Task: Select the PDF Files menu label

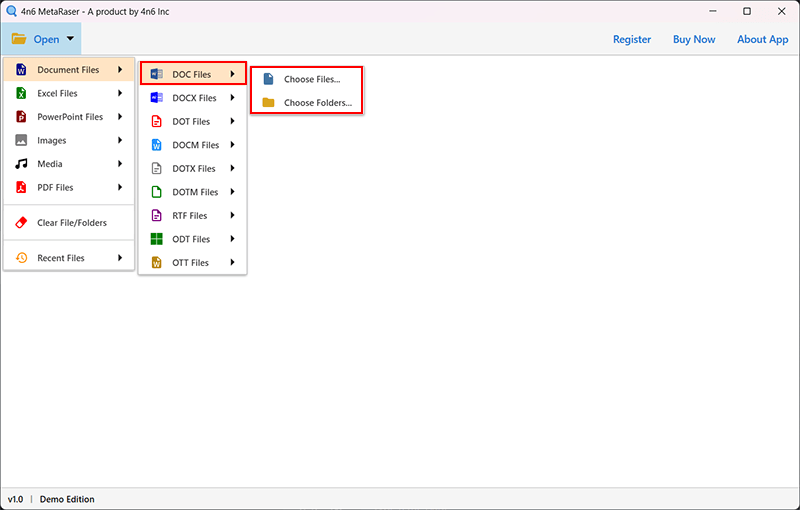Action: pos(55,187)
